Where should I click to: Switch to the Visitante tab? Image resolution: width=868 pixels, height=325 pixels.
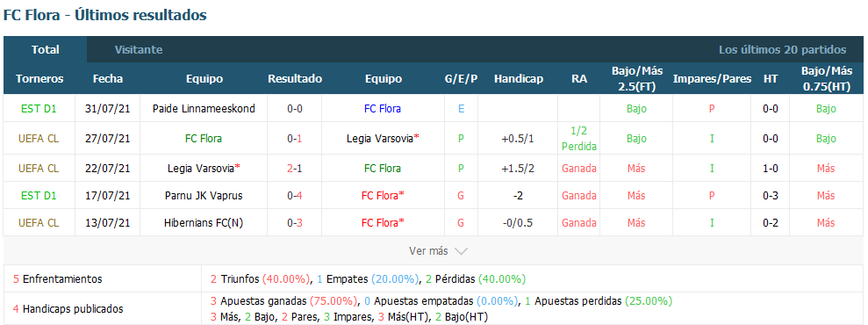139,50
